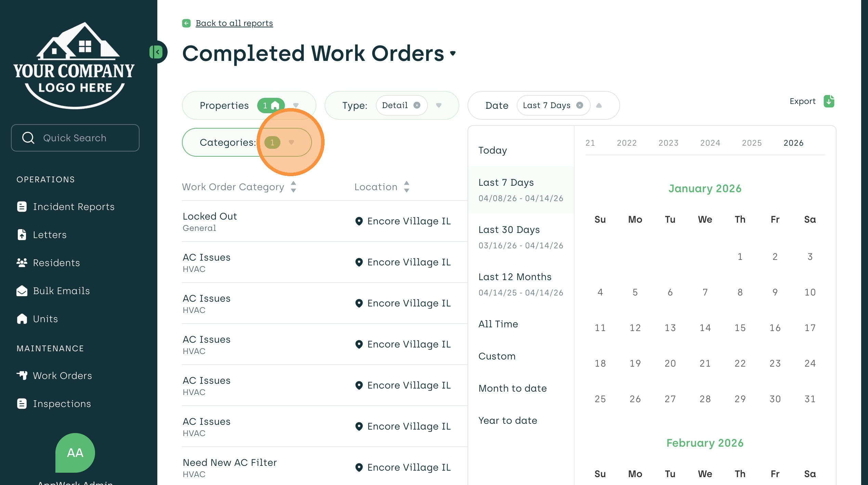Click the Back to all reports link
This screenshot has width=868, height=485.
tap(234, 23)
